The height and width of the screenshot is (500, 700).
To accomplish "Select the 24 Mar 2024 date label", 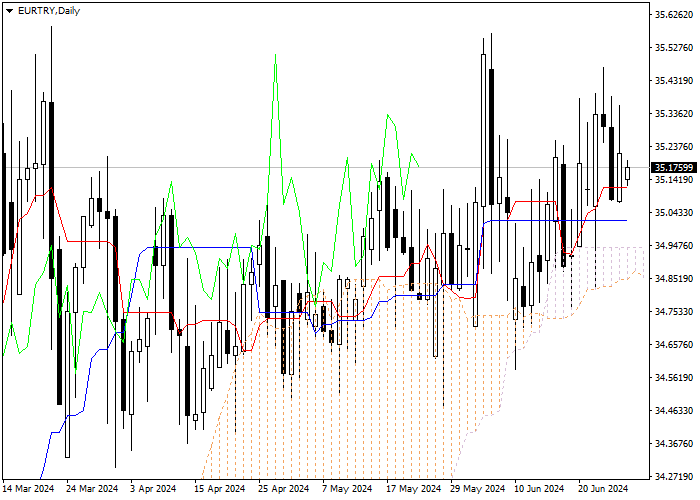I will [x=92, y=489].
